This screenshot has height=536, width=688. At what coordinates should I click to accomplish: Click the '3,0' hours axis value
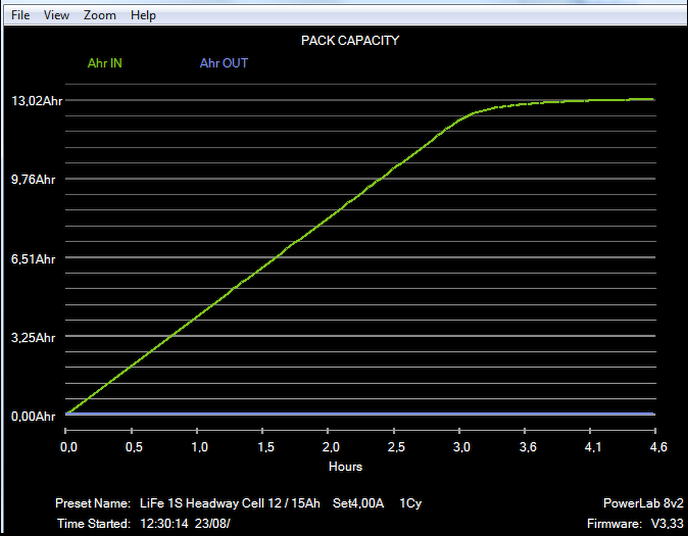pos(462,447)
